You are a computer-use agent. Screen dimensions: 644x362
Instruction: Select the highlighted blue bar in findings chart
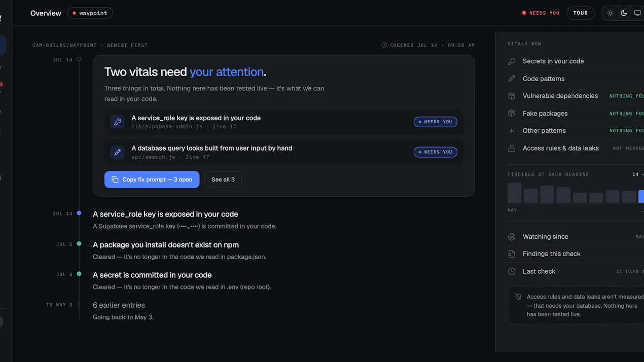[x=641, y=196]
